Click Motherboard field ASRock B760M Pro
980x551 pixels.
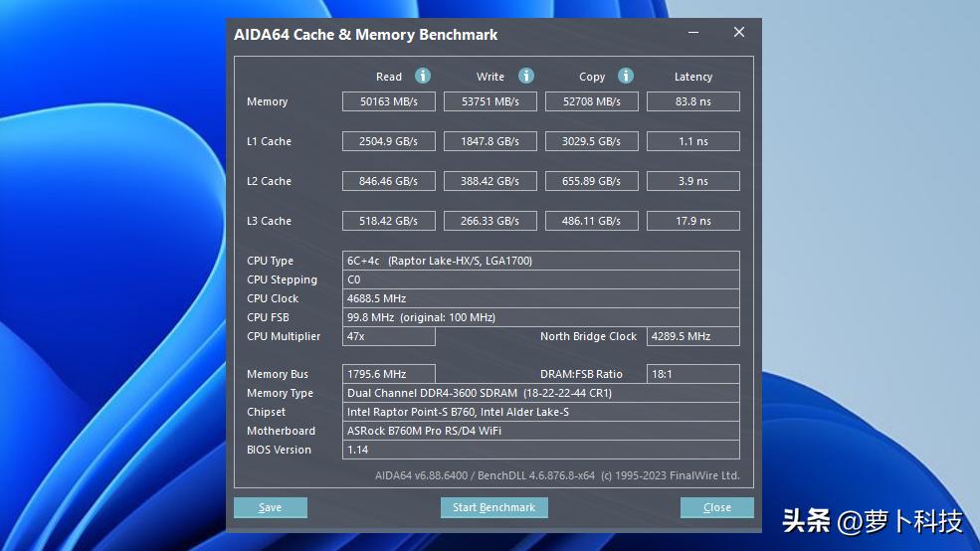pos(541,431)
